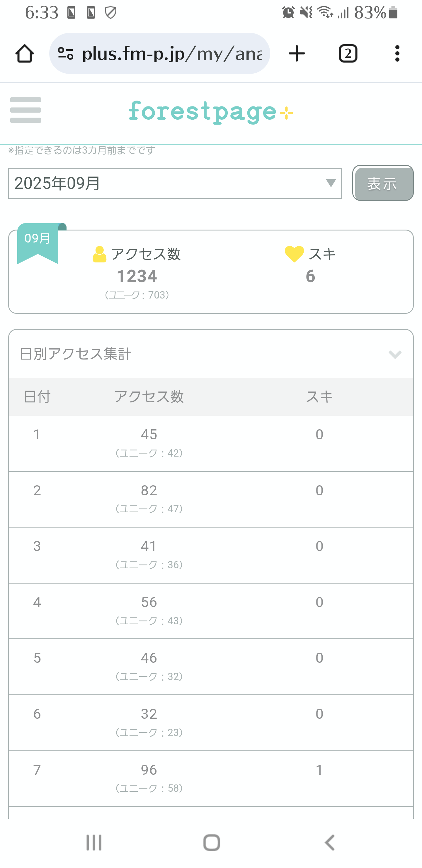
Task: Open the hamburger menu icon
Action: (25, 110)
